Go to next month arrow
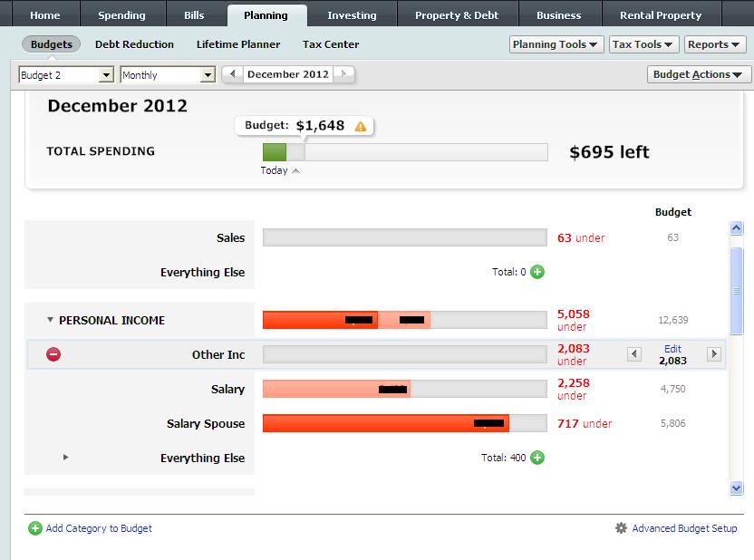 (343, 74)
